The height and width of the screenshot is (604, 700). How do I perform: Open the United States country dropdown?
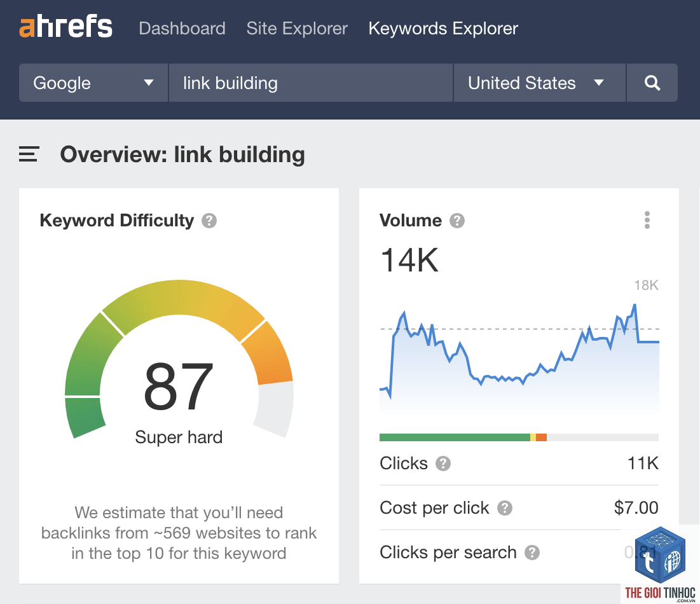click(539, 83)
